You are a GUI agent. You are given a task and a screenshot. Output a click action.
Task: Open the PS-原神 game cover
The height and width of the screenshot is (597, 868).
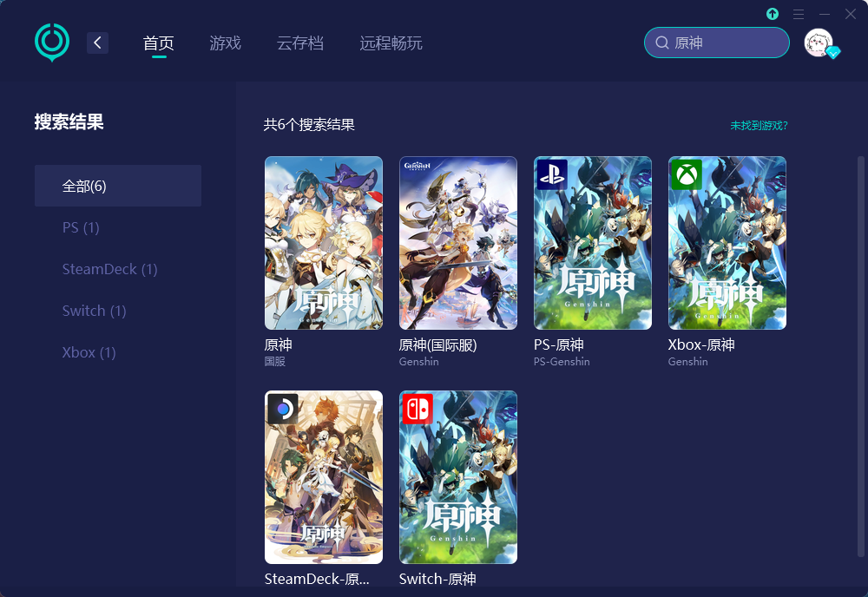point(593,243)
